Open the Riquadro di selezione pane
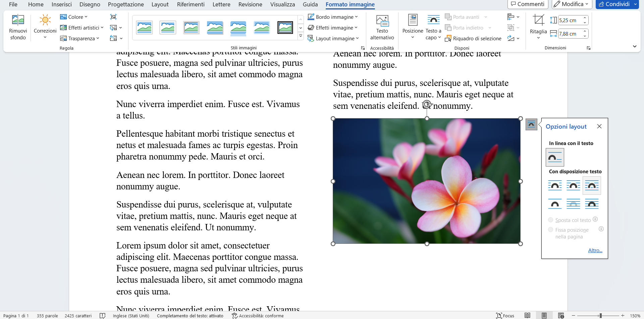The image size is (644, 319). pyautogui.click(x=473, y=38)
